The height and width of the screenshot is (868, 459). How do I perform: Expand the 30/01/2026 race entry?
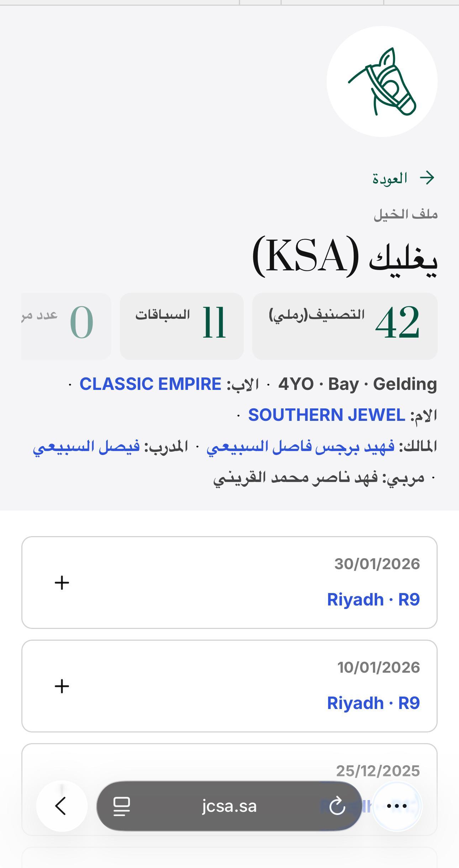pyautogui.click(x=62, y=583)
